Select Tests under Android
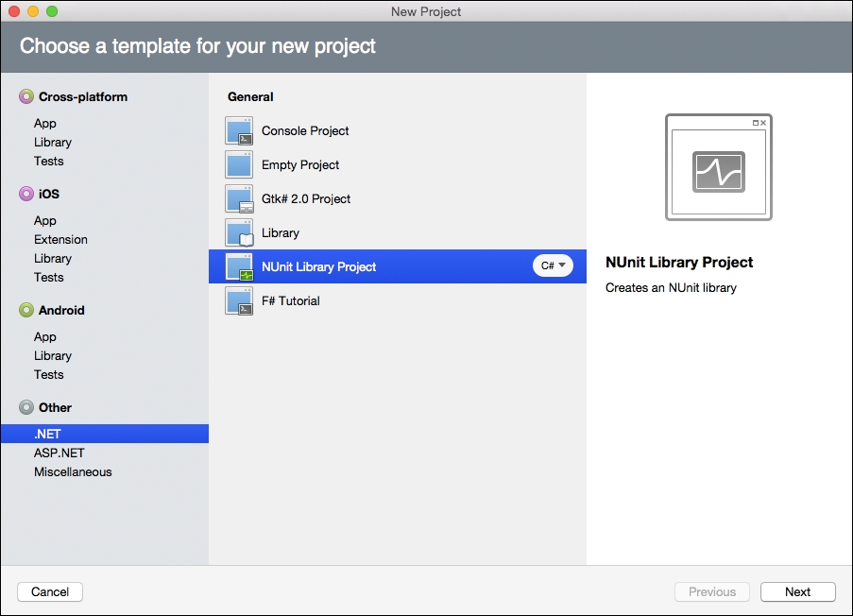Screen dimensions: 853x616 click(x=49, y=374)
